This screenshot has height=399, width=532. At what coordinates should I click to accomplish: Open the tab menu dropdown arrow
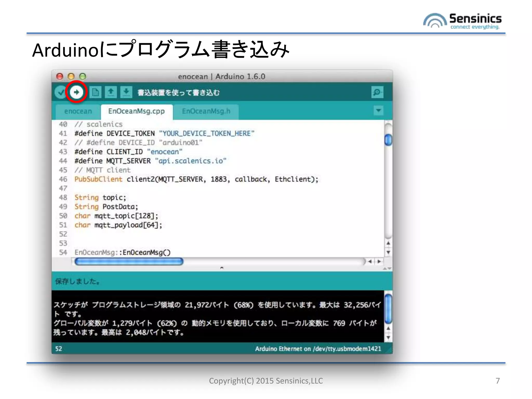click(378, 110)
